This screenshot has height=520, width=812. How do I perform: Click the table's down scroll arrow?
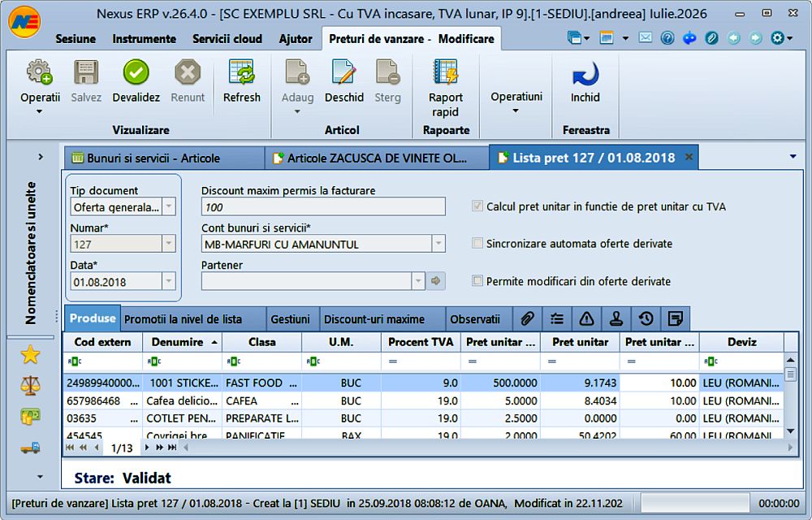(790, 431)
